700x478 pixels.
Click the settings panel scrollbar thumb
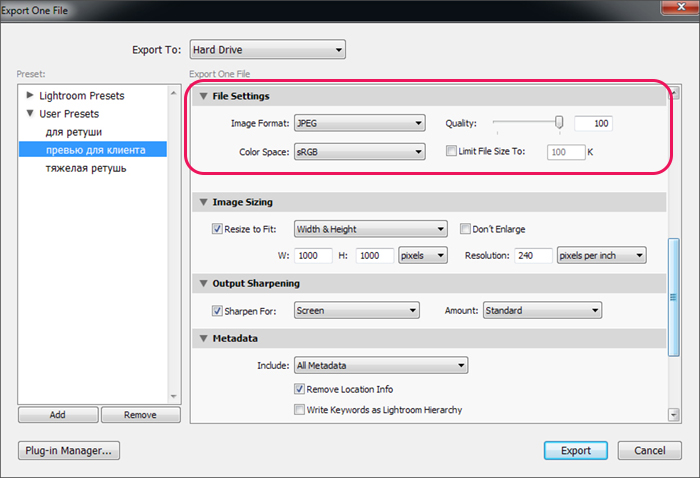[674, 297]
